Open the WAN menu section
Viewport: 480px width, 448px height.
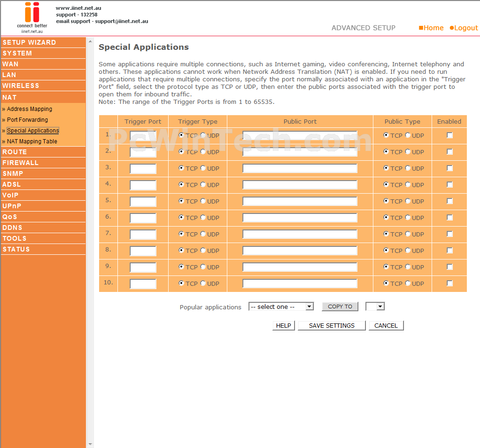tap(43, 64)
